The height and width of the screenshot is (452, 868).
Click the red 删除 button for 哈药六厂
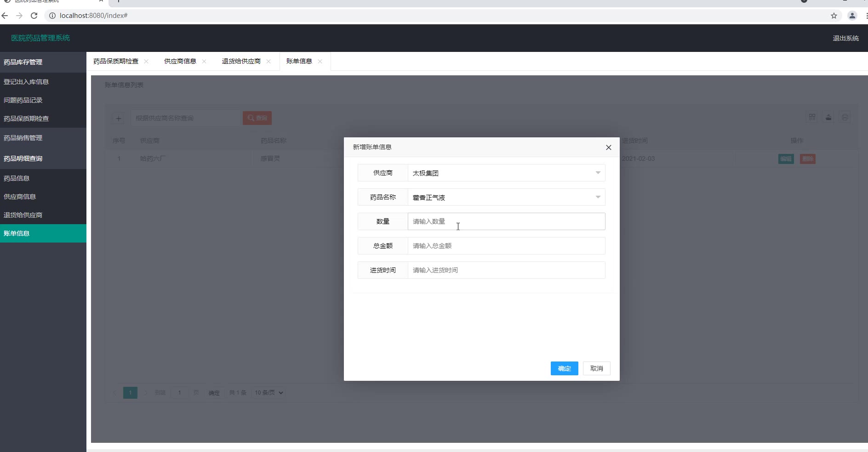point(808,159)
